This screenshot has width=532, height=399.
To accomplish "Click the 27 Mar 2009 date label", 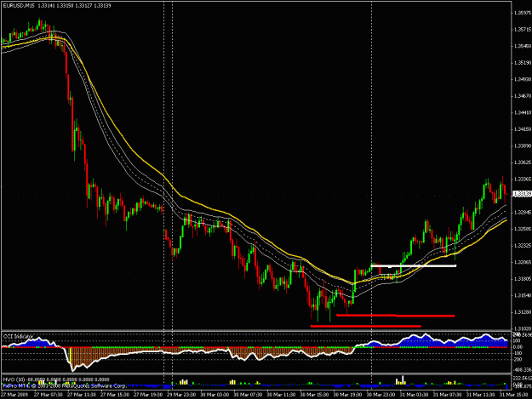I will pos(14,395).
